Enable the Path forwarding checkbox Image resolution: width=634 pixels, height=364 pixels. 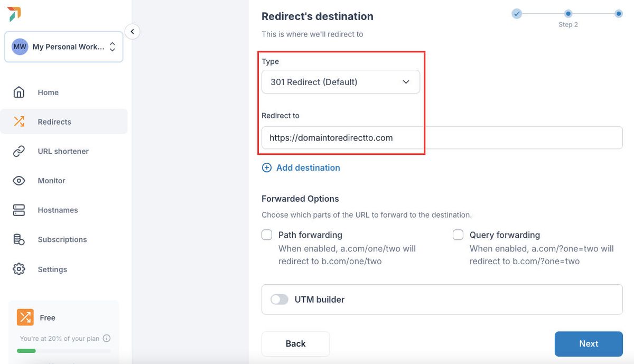pyautogui.click(x=267, y=235)
